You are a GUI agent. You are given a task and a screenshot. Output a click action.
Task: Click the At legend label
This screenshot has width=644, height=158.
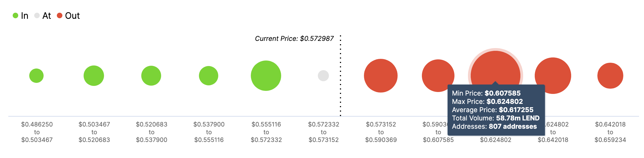coord(47,16)
